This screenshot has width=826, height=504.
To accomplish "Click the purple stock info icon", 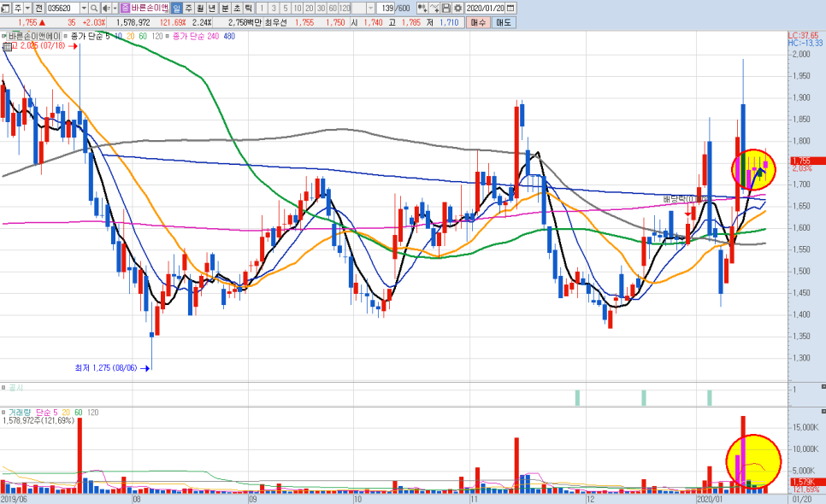I will point(126,8).
